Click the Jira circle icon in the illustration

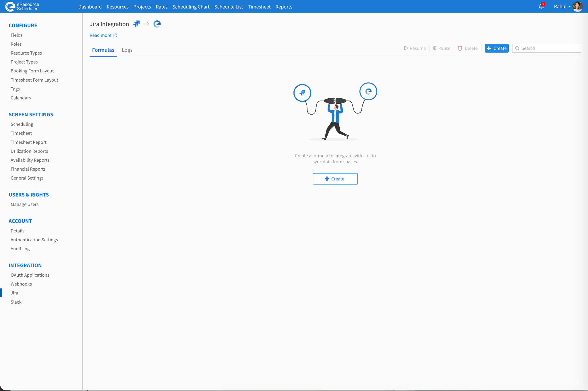coord(302,93)
